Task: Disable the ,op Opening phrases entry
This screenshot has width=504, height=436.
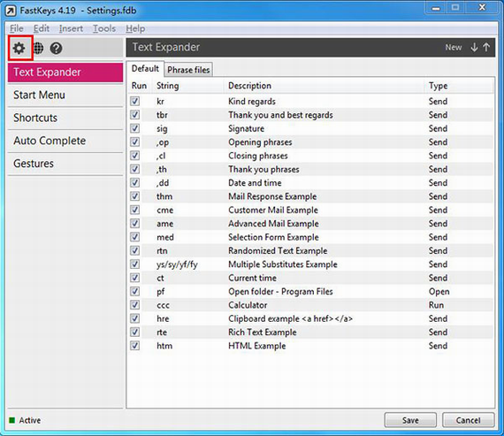Action: (134, 142)
